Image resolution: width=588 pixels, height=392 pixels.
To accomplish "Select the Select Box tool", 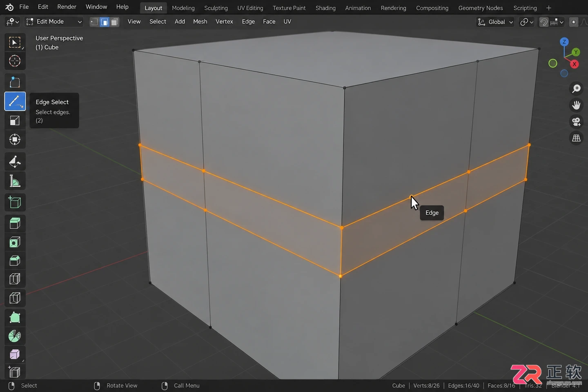I will click(15, 42).
